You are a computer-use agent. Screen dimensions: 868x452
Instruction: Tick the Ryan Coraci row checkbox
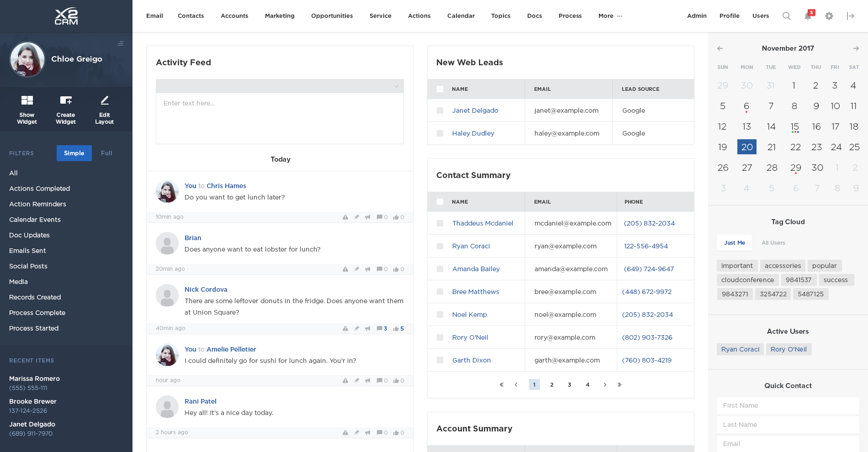pos(440,246)
